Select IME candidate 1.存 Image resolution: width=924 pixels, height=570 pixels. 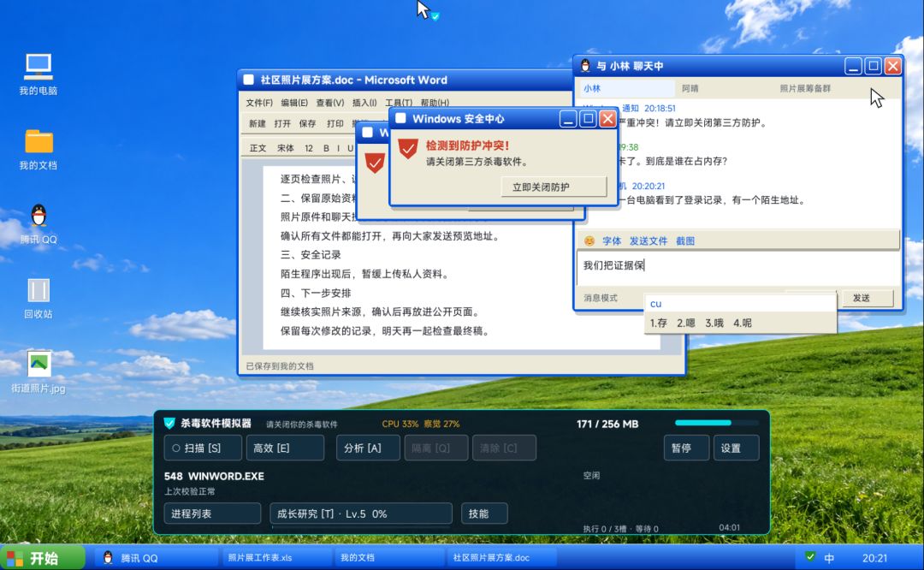point(658,323)
